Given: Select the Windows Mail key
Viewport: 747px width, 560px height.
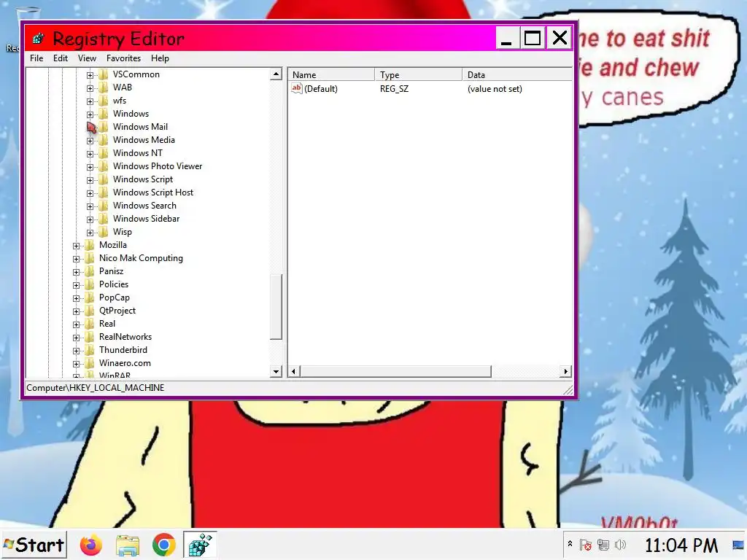Looking at the screenshot, I should coord(140,127).
